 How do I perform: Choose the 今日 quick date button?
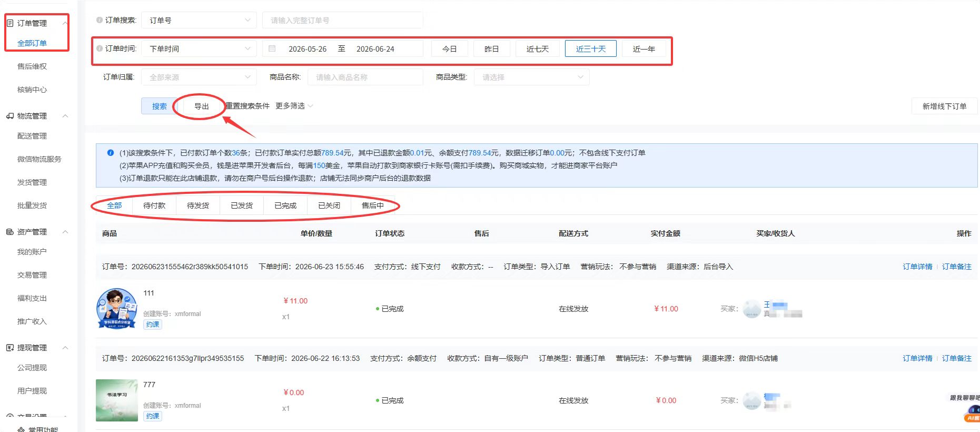pos(449,48)
